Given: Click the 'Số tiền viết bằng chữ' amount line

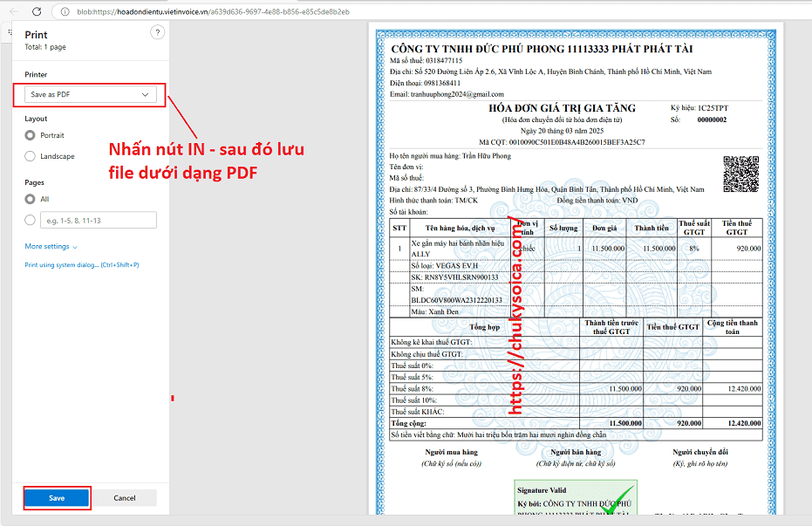Looking at the screenshot, I should (499, 435).
